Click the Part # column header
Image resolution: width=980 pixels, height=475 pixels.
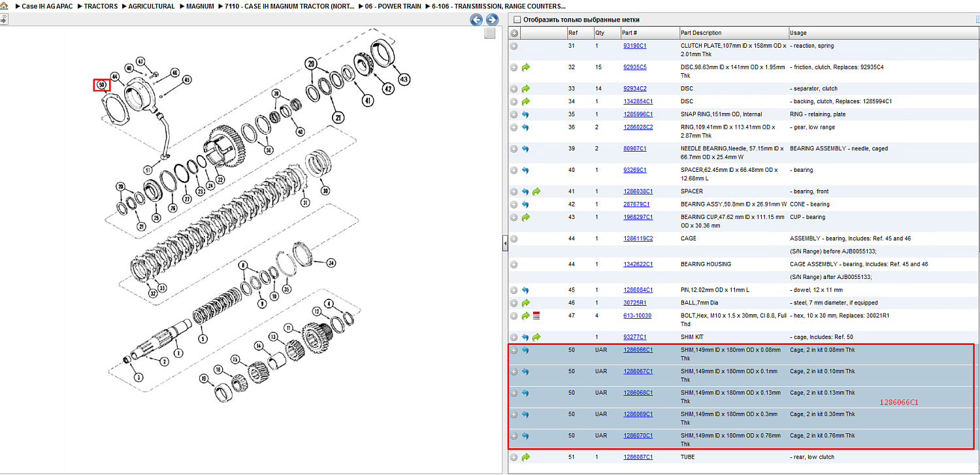pos(649,33)
